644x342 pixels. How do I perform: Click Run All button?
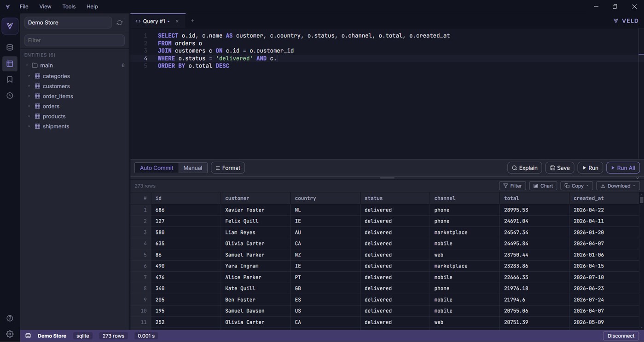tap(623, 168)
